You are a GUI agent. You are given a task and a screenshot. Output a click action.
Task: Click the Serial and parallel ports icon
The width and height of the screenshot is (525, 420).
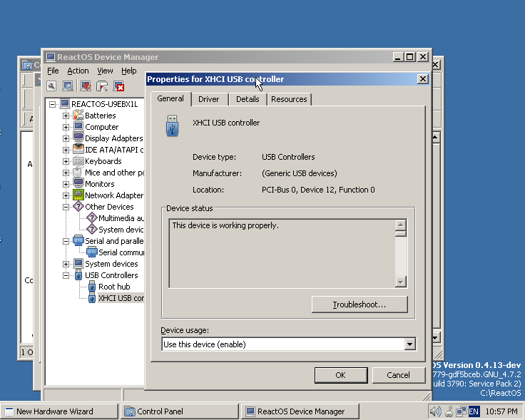point(78,240)
